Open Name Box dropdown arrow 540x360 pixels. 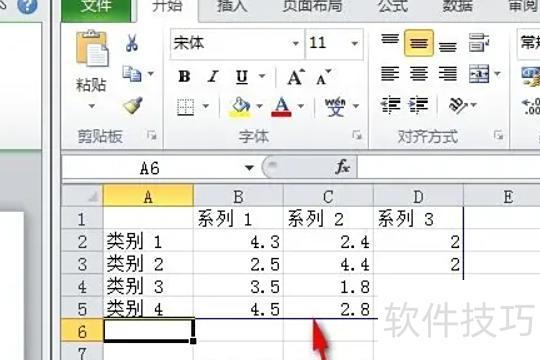click(249, 168)
